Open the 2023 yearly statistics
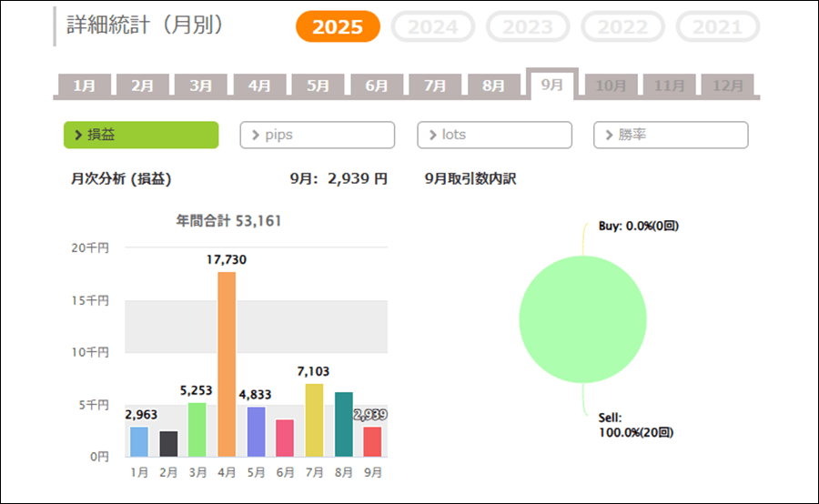This screenshot has width=819, height=504. 528,27
